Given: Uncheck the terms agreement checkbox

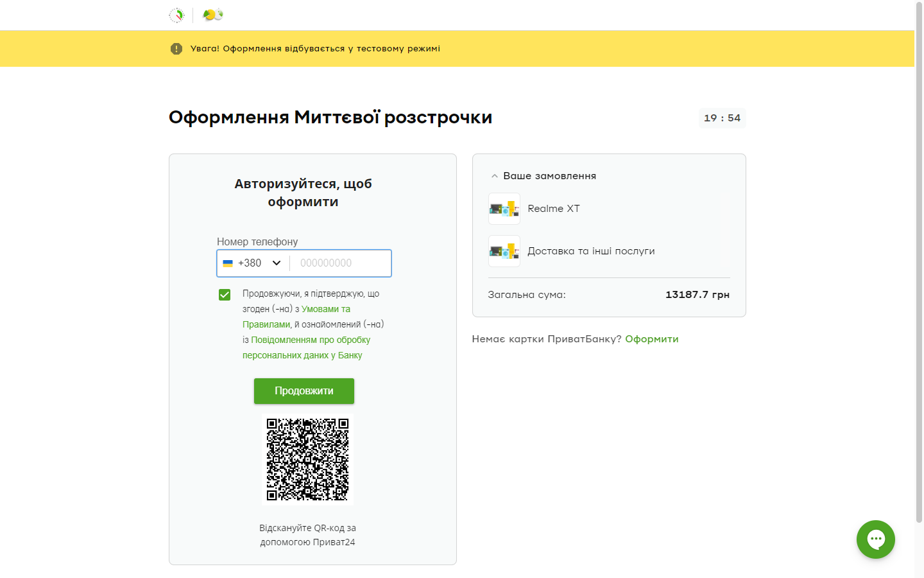Looking at the screenshot, I should tap(225, 295).
